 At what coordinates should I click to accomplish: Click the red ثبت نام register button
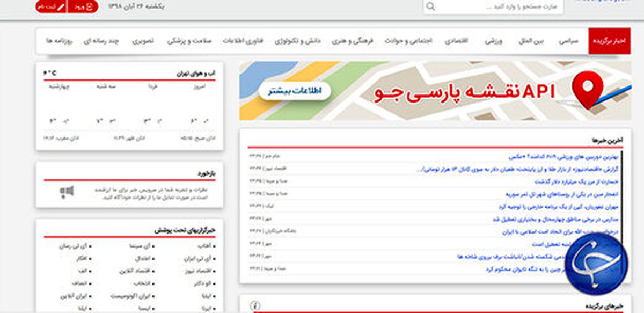pos(52,6)
